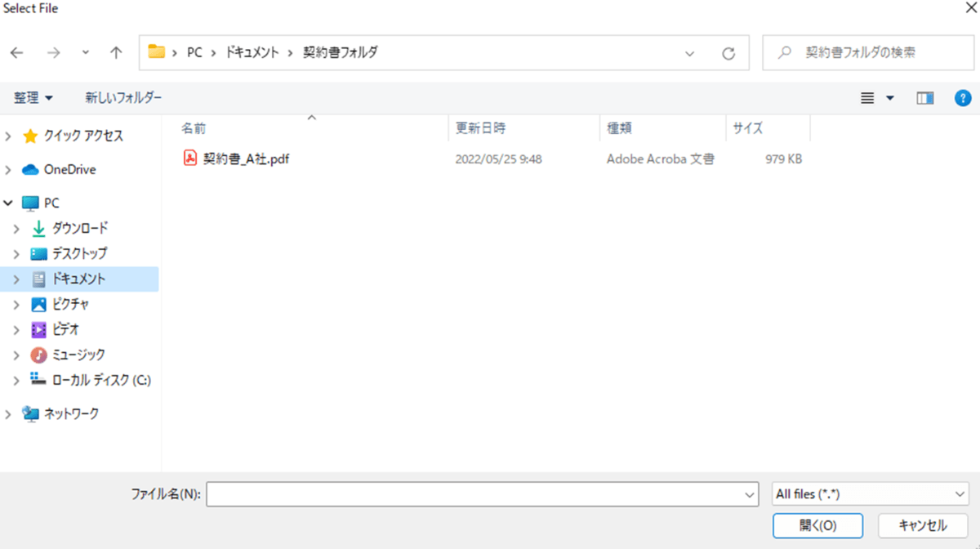
Task: Open ビデオ in the sidebar
Action: pos(66,329)
